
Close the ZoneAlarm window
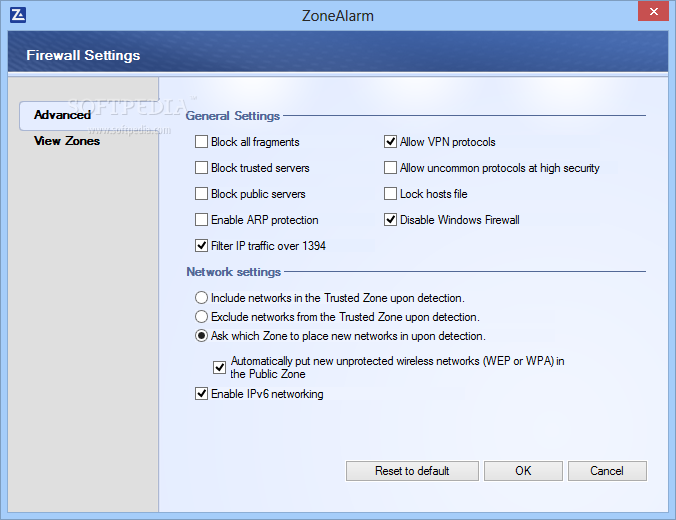click(653, 12)
